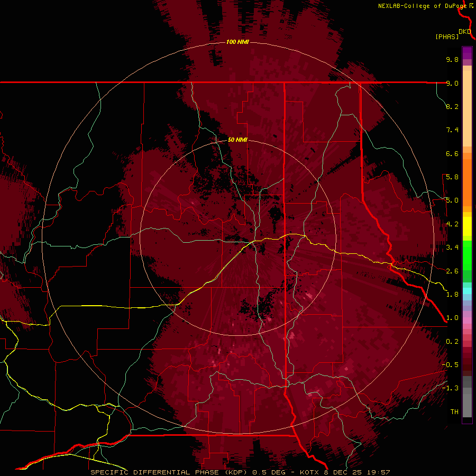Click the 100 NMI range ring label

click(237, 42)
